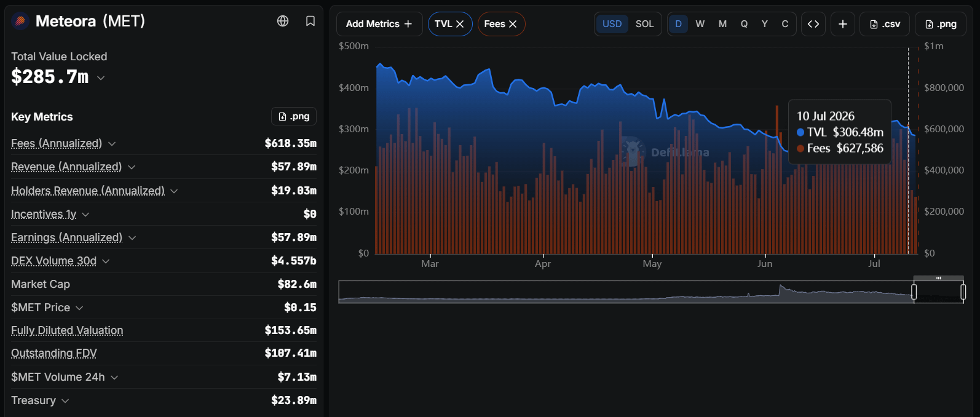Set chart interval to Weekly (W)

[x=700, y=24]
